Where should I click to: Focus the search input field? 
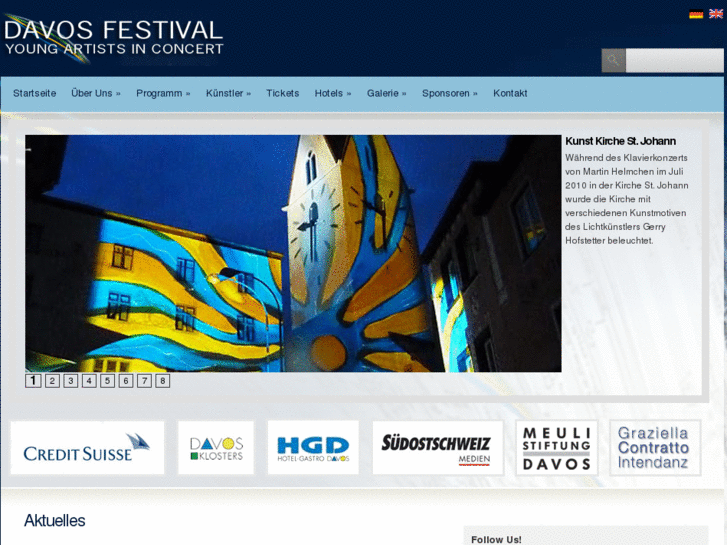point(674,60)
